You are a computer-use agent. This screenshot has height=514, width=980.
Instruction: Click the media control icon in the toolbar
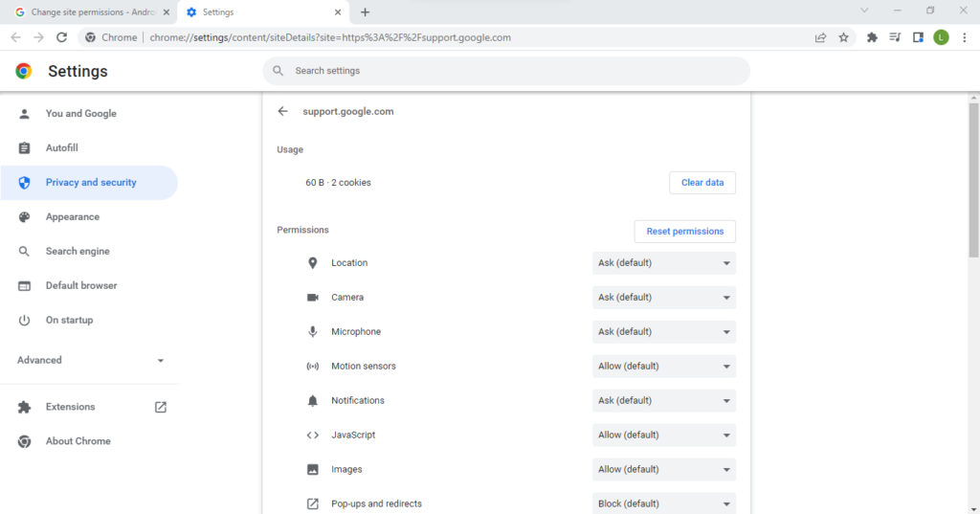(x=895, y=37)
